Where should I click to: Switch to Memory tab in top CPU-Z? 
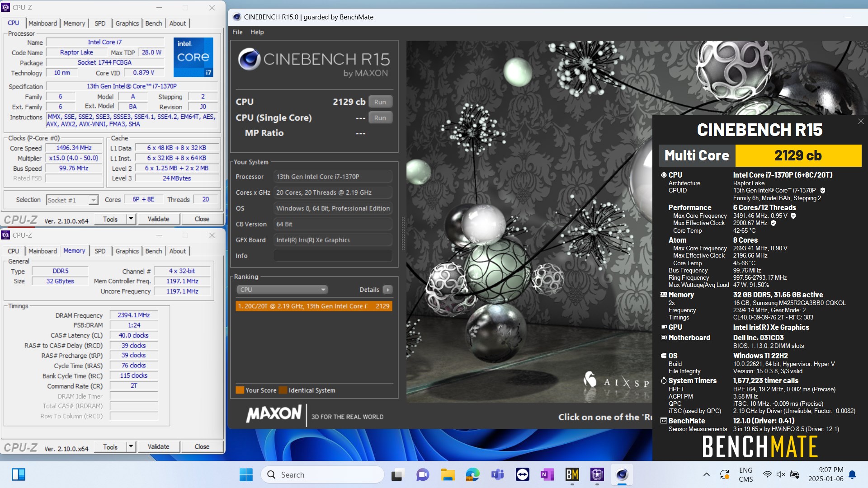(x=74, y=23)
